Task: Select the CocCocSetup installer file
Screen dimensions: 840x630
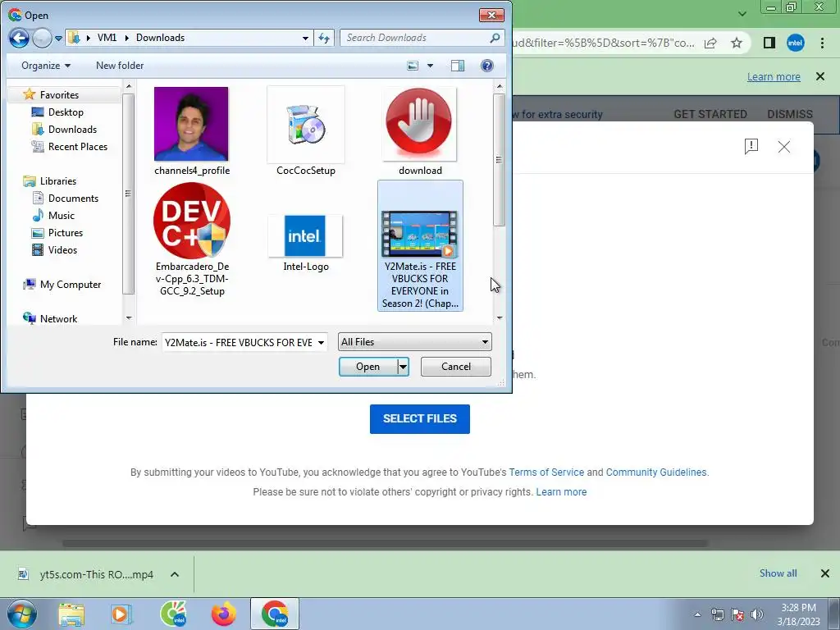Action: (x=306, y=131)
